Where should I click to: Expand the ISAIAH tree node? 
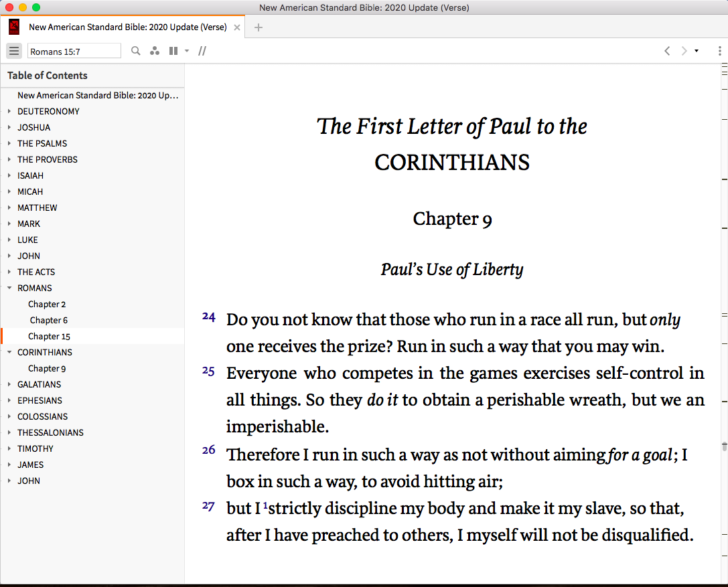point(9,175)
